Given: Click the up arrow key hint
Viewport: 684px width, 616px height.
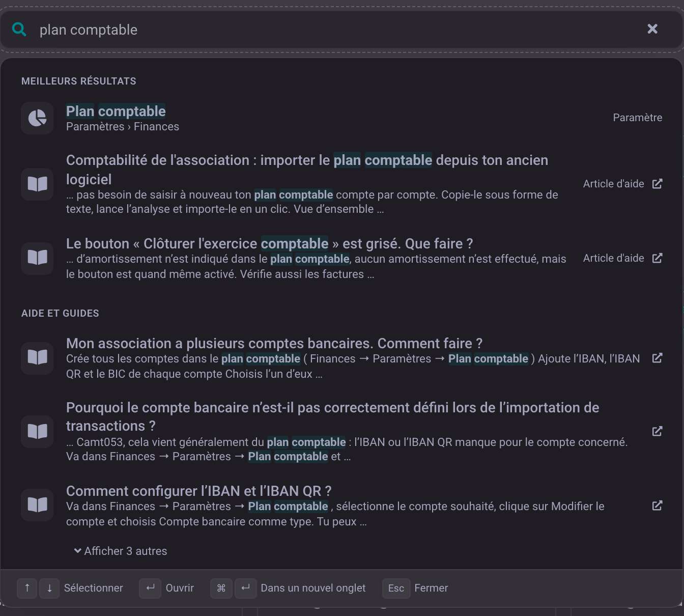Looking at the screenshot, I should [27, 589].
